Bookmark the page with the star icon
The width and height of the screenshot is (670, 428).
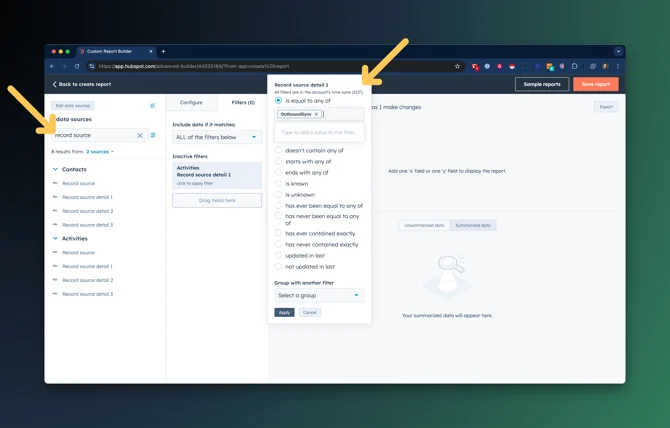click(457, 66)
